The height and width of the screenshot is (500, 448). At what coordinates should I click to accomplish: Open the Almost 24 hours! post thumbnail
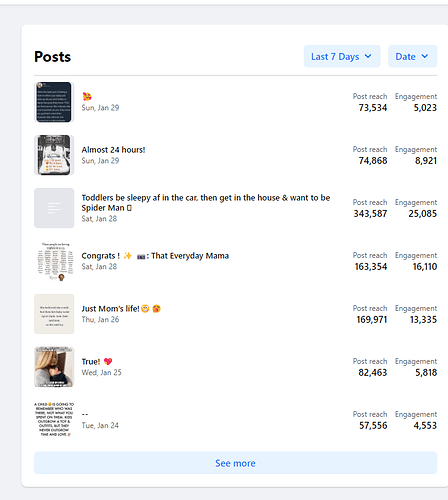pos(54,155)
